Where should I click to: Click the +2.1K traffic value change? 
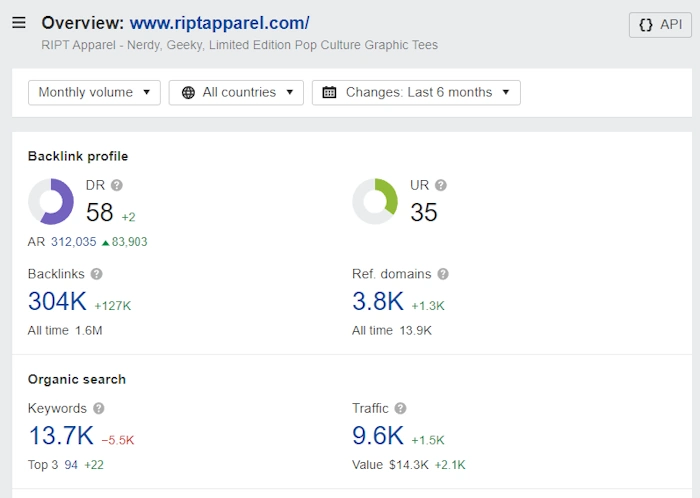coord(450,465)
